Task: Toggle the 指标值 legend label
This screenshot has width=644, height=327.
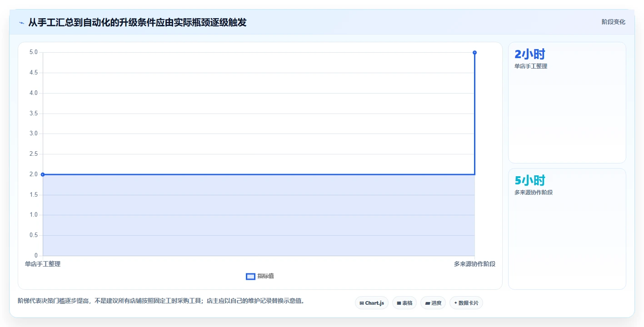Action: (x=265, y=276)
